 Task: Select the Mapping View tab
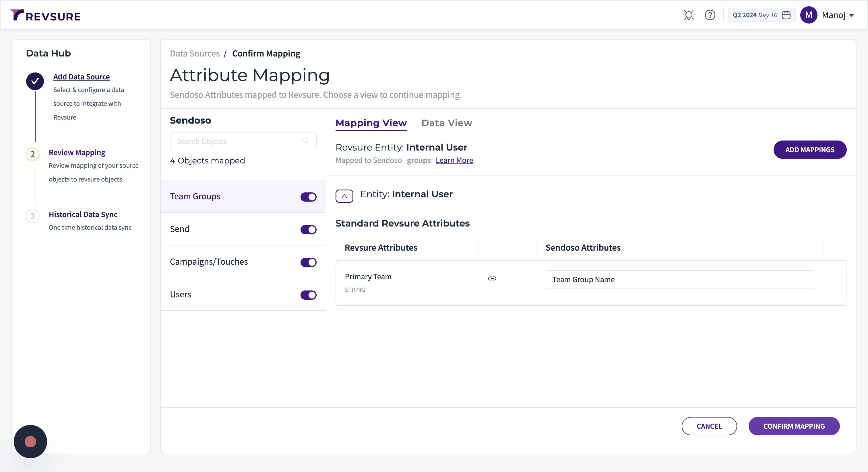pyautogui.click(x=371, y=123)
